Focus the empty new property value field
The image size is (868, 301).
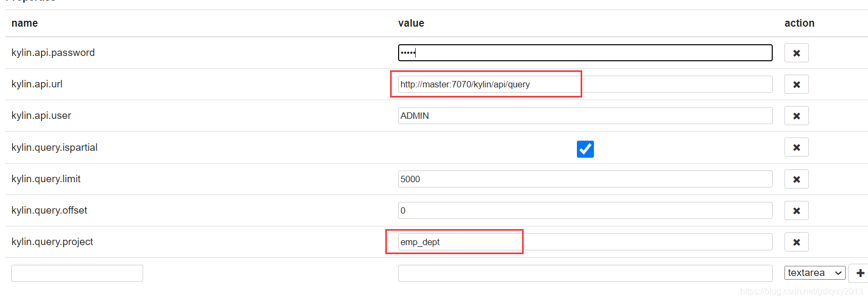585,273
